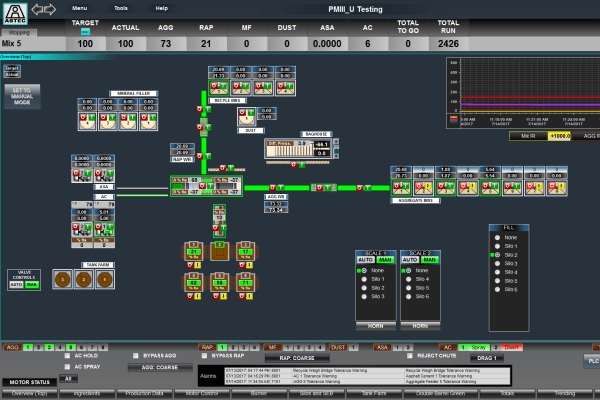Click the trend chart area

(530, 85)
